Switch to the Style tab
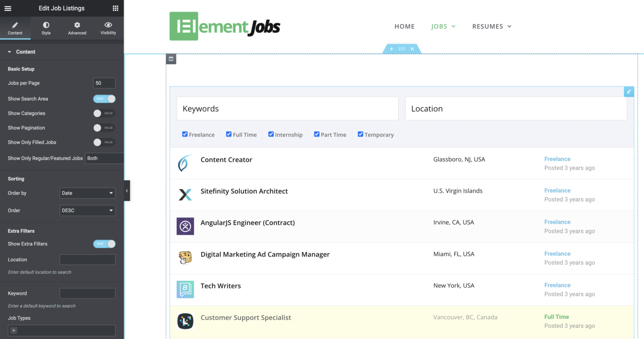 [46, 28]
